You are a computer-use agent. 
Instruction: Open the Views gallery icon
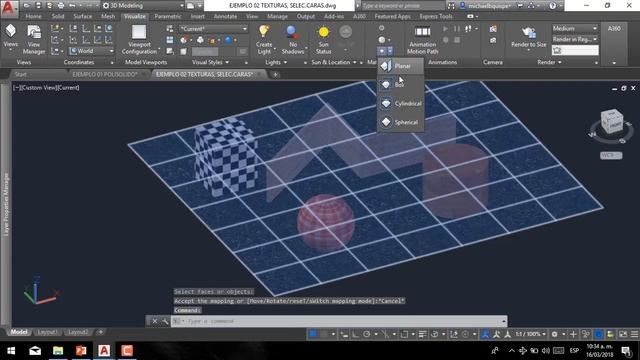10,31
